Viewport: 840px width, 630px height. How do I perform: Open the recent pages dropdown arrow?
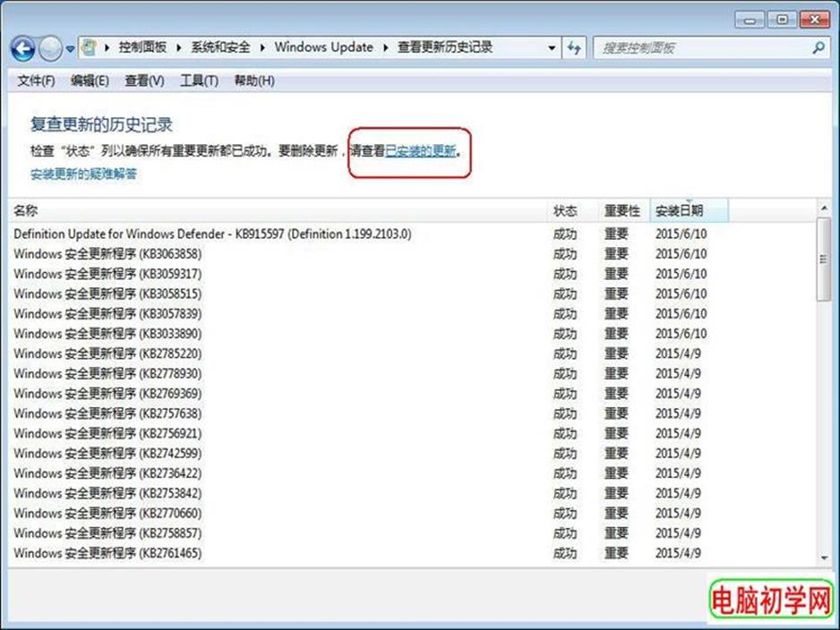click(70, 48)
